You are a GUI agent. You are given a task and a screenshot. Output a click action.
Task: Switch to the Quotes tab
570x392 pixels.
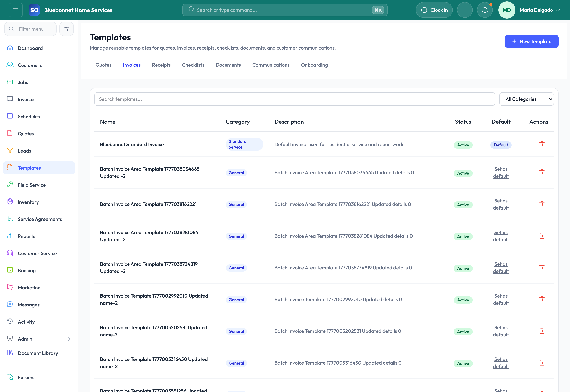click(x=103, y=65)
